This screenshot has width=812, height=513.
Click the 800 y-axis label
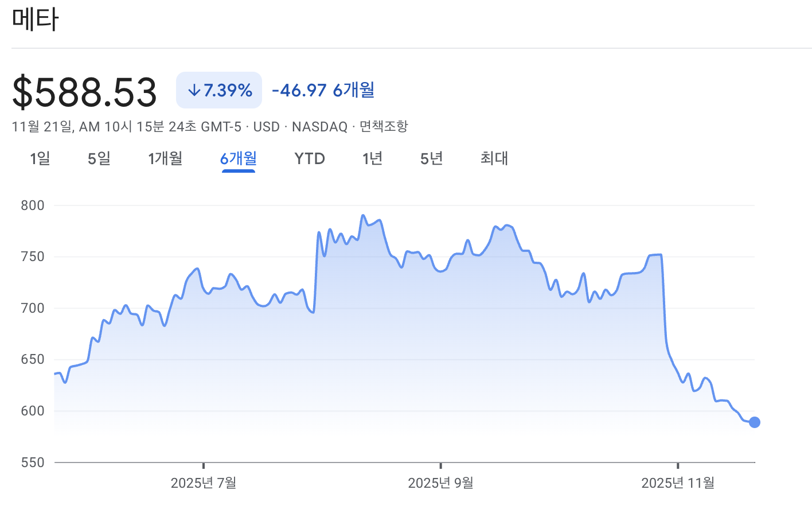click(x=33, y=205)
